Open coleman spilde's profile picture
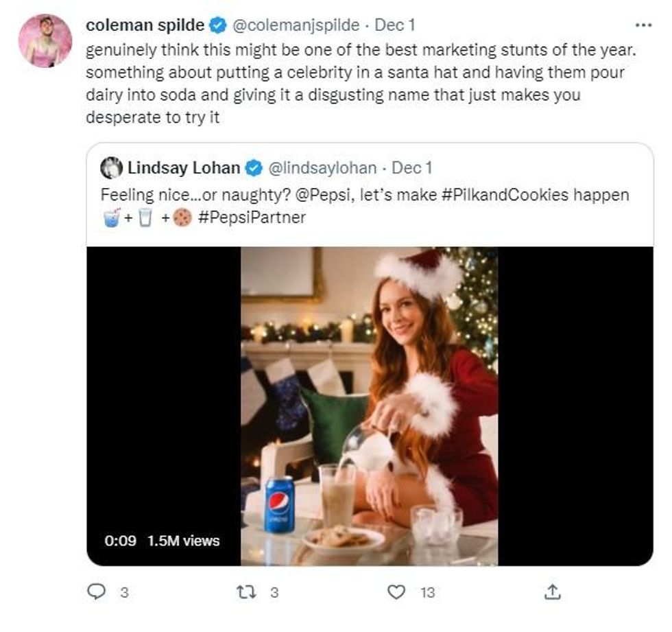 coord(45,40)
